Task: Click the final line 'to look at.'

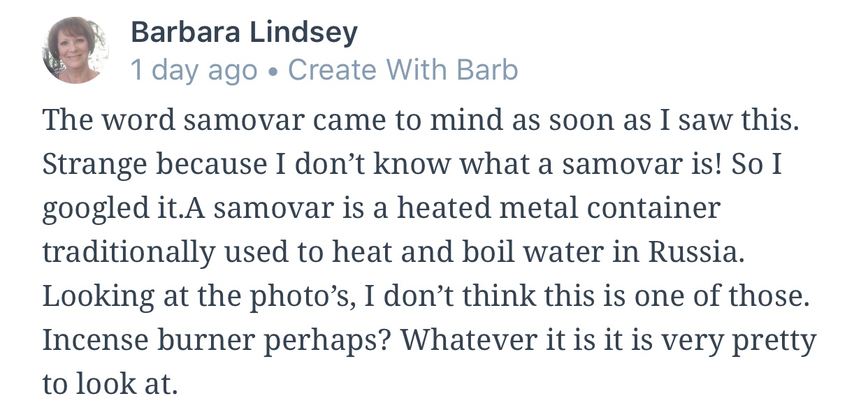Action: tap(110, 383)
